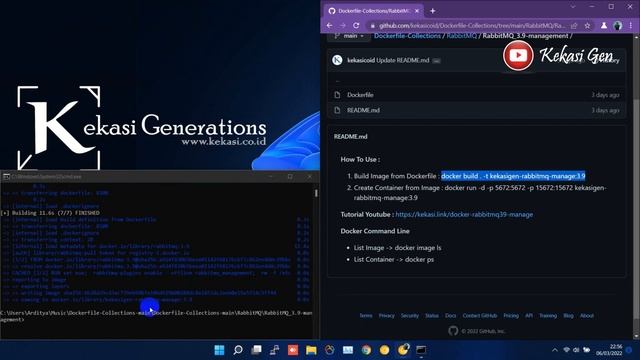Screen dimensions: 640x360
Task: Open the Chrome profile avatar
Action: 618,25
